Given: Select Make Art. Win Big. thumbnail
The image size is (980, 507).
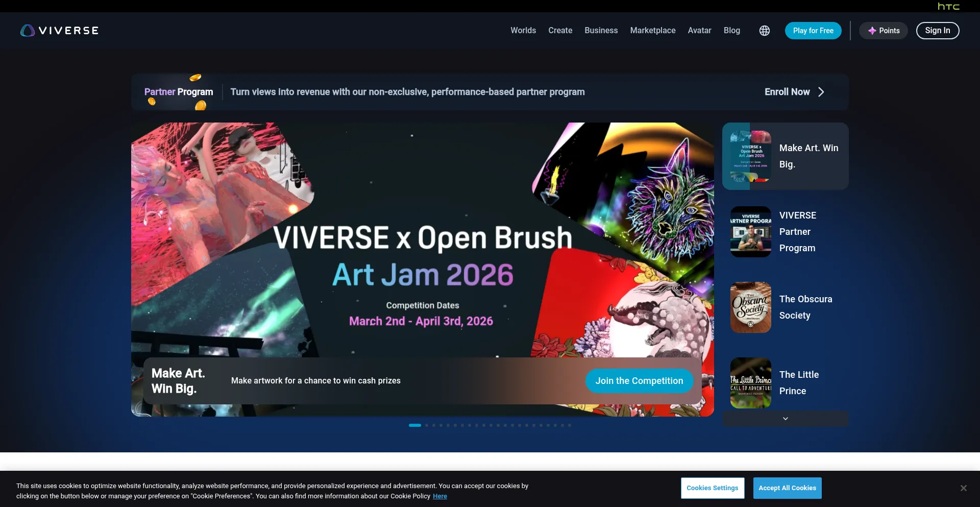Looking at the screenshot, I should pos(750,156).
